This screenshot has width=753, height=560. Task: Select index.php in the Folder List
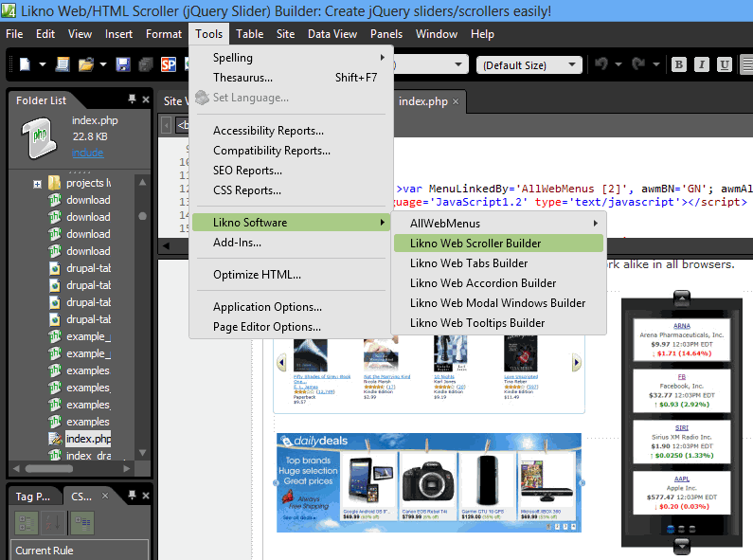(88, 439)
